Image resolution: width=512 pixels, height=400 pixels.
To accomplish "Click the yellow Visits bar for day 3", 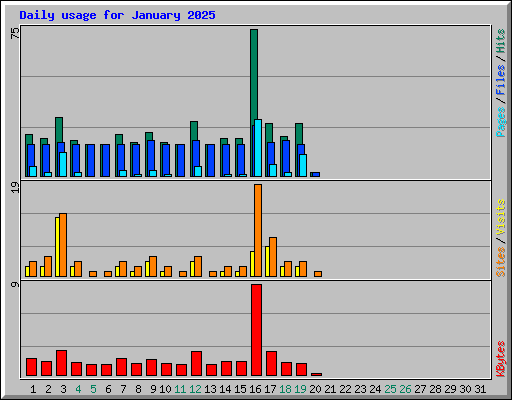I will (57, 247).
